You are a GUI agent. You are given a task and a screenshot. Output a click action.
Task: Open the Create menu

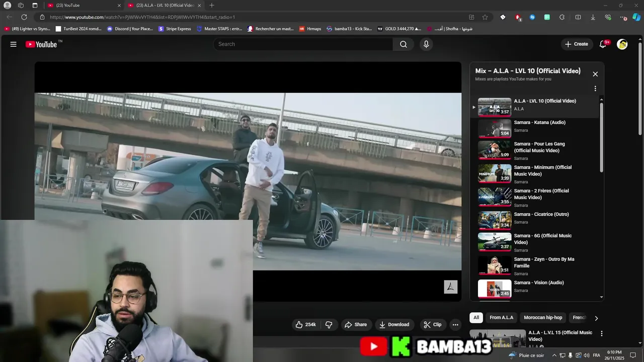[x=576, y=44]
